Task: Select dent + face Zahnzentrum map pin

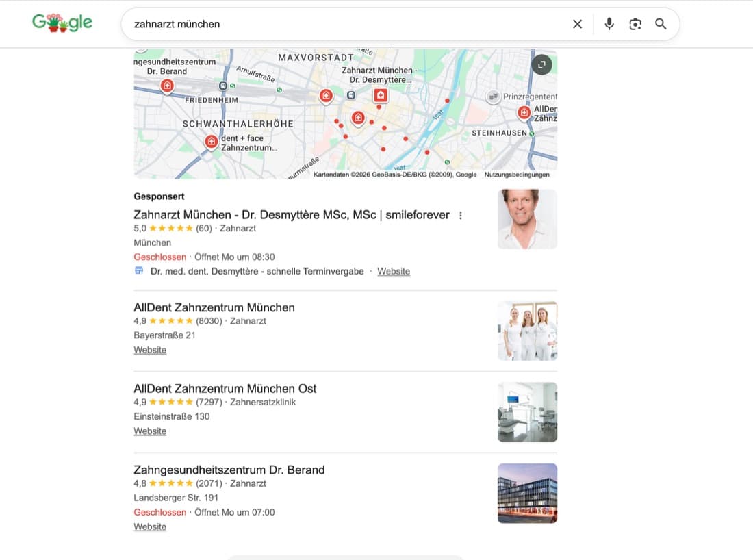Action: (x=211, y=142)
